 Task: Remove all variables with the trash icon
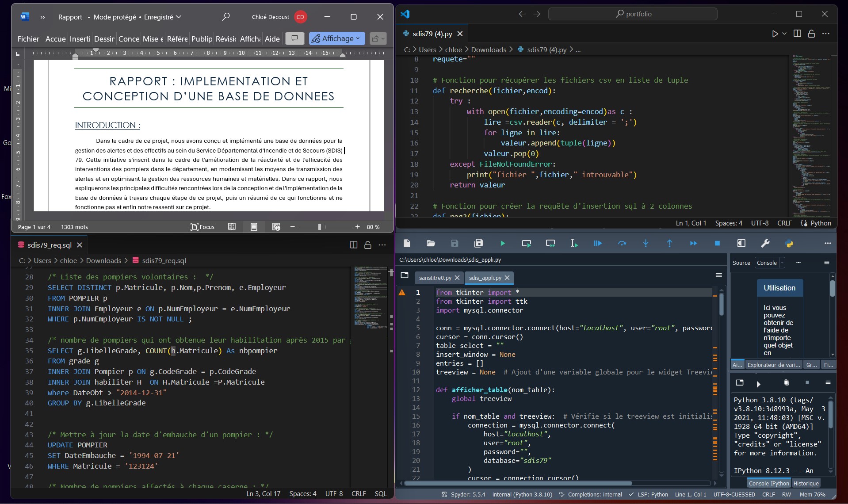[x=787, y=383]
